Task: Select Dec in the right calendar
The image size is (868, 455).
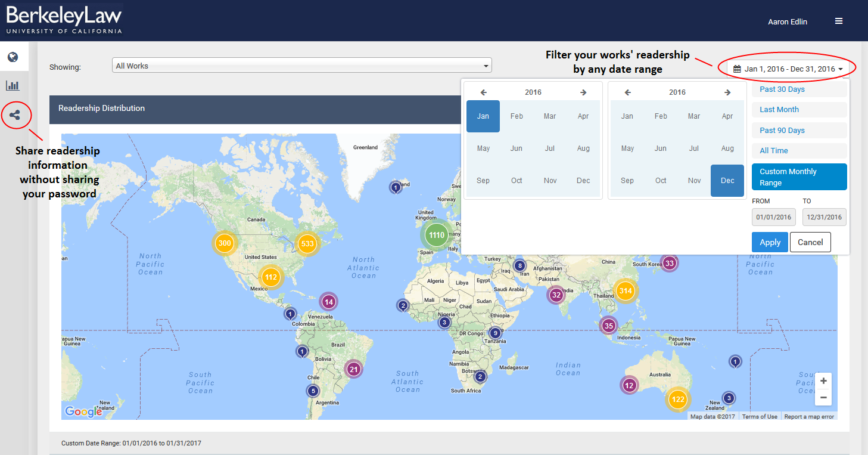Action: [727, 181]
